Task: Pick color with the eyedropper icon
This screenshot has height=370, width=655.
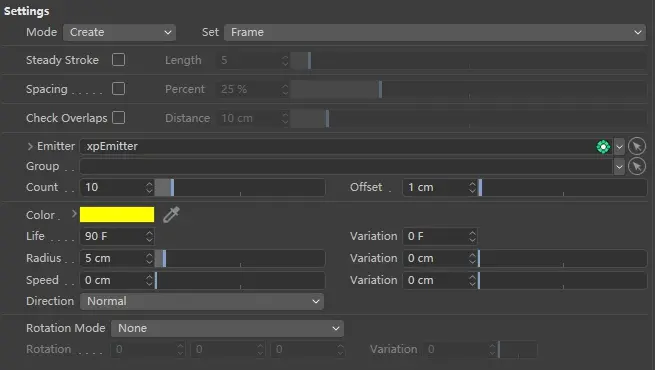Action: (x=171, y=215)
